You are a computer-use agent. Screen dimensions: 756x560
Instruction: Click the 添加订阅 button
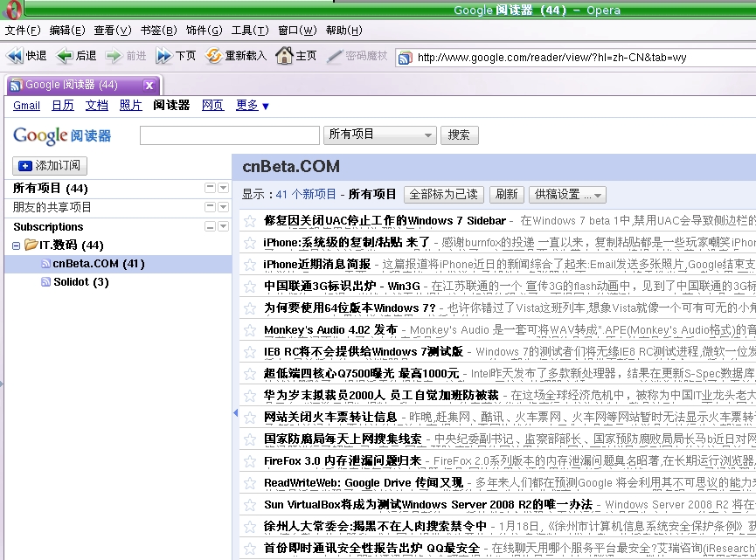(50, 166)
